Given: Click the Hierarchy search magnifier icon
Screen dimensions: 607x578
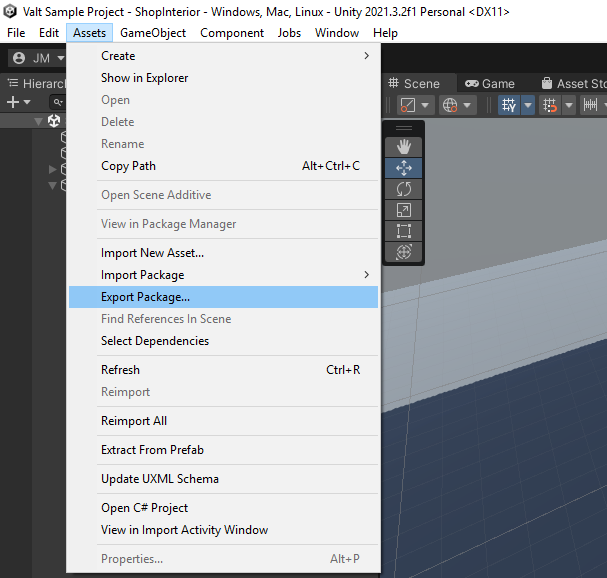Looking at the screenshot, I should (58, 102).
